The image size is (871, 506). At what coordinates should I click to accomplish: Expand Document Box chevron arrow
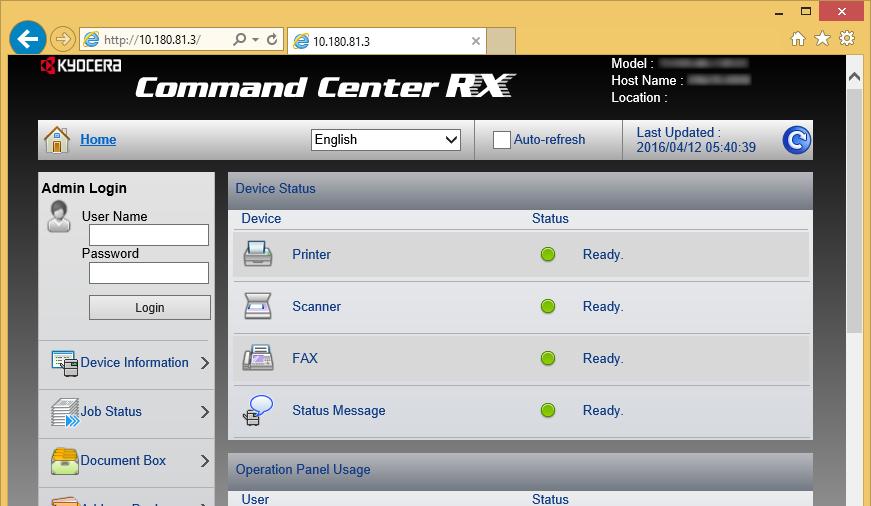tap(204, 461)
